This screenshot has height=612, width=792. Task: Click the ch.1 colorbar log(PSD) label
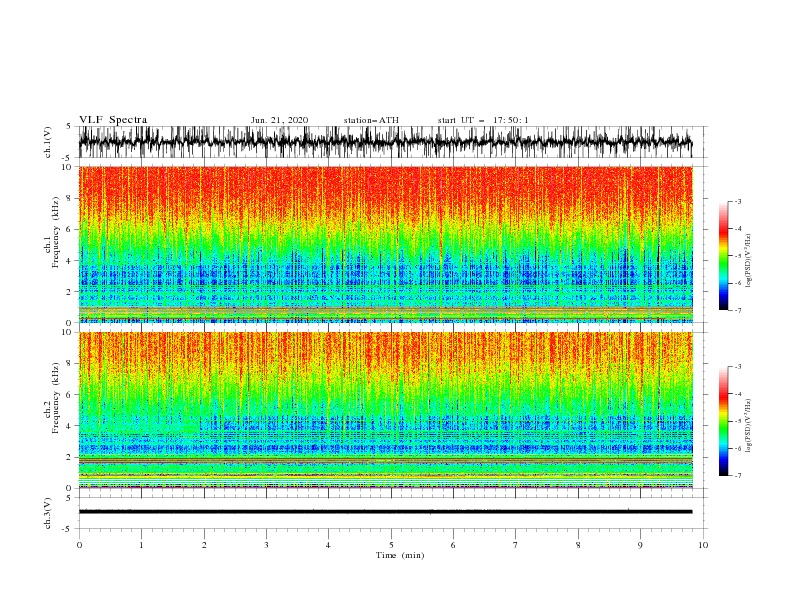[x=748, y=261]
